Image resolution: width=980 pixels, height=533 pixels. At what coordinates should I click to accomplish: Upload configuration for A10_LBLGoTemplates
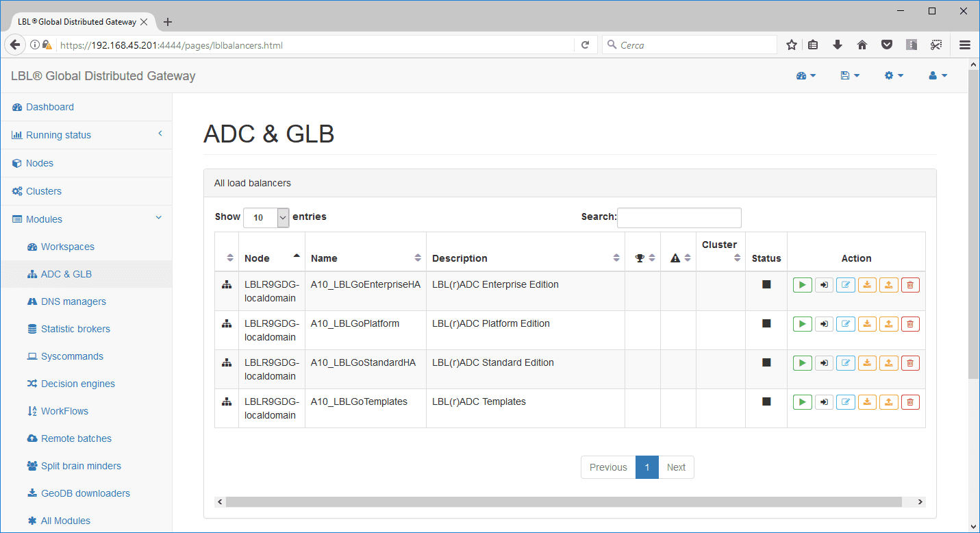(888, 402)
